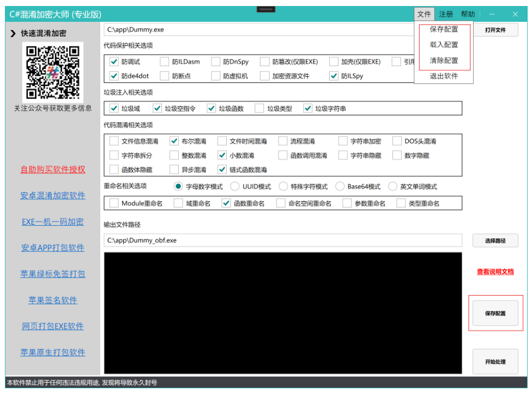Select the 特殊字符模式 radio button
The width and height of the screenshot is (532, 397).
point(283,187)
